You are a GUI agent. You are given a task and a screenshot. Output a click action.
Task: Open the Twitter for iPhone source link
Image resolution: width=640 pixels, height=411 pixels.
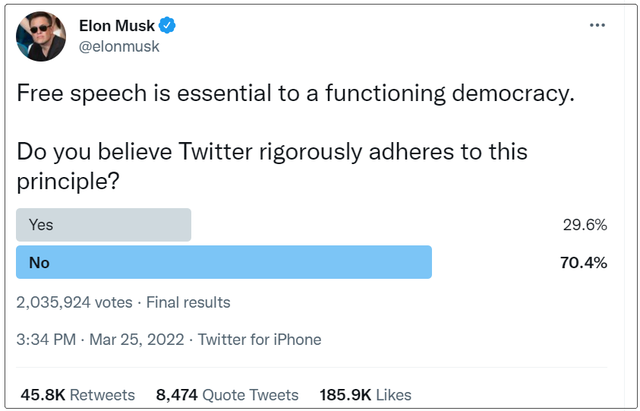pos(260,340)
